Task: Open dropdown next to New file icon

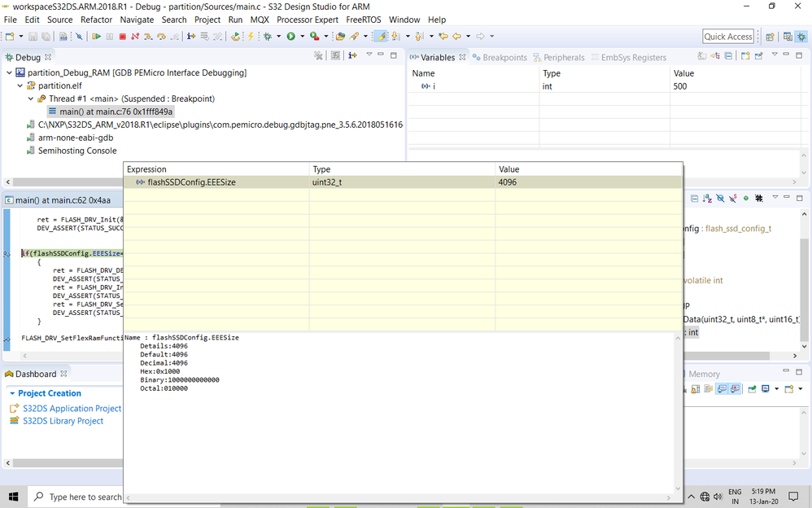Action: tap(20, 37)
